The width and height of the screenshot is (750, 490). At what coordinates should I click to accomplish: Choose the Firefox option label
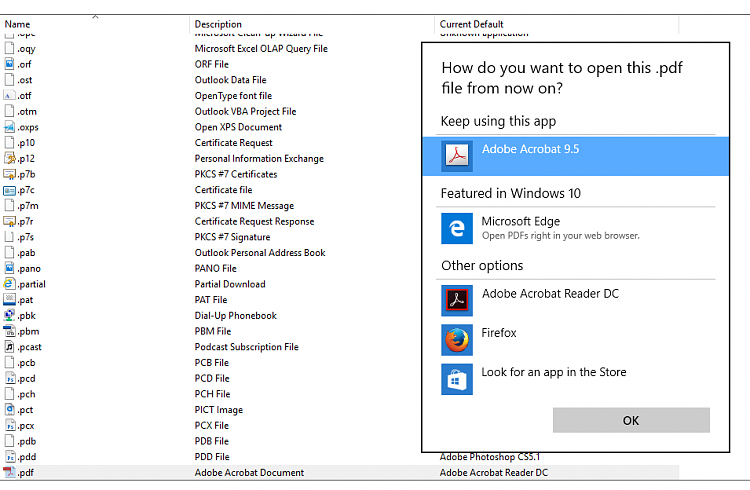tap(498, 333)
